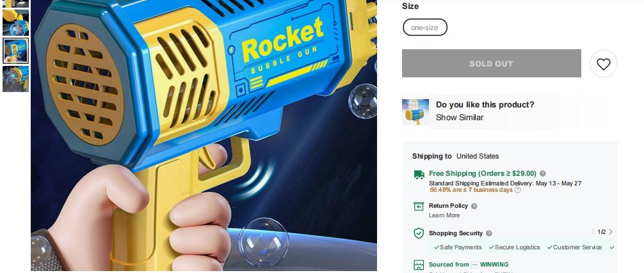644x273 pixels.
Task: Click the delivery truck shipping icon
Action: 419,175
